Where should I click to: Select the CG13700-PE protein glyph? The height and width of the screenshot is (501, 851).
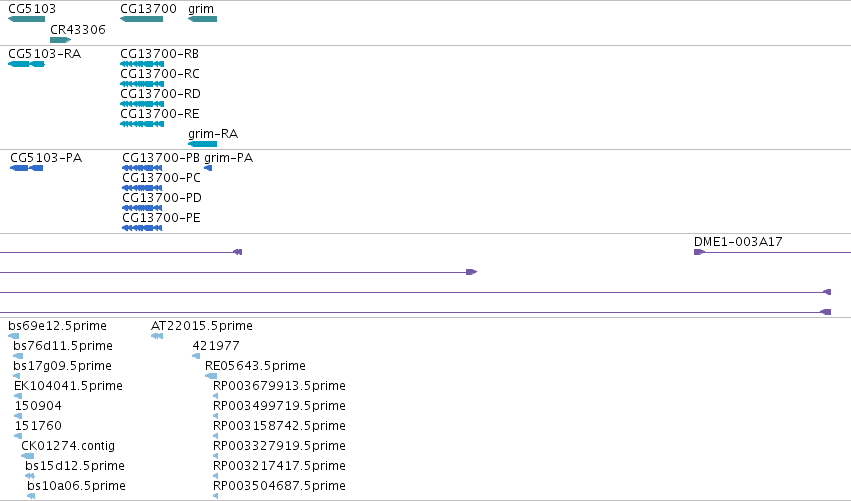click(x=142, y=228)
